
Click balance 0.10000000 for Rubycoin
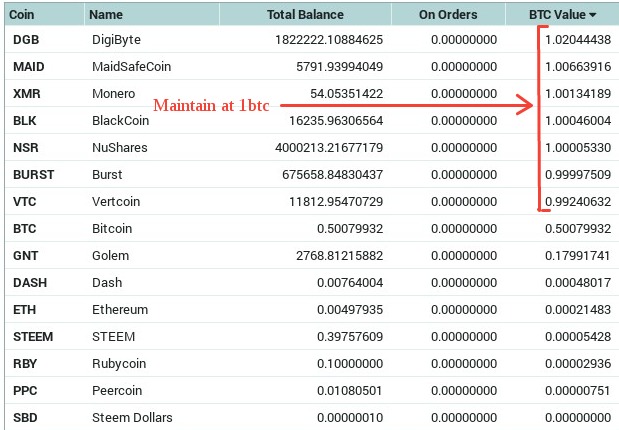coord(350,364)
